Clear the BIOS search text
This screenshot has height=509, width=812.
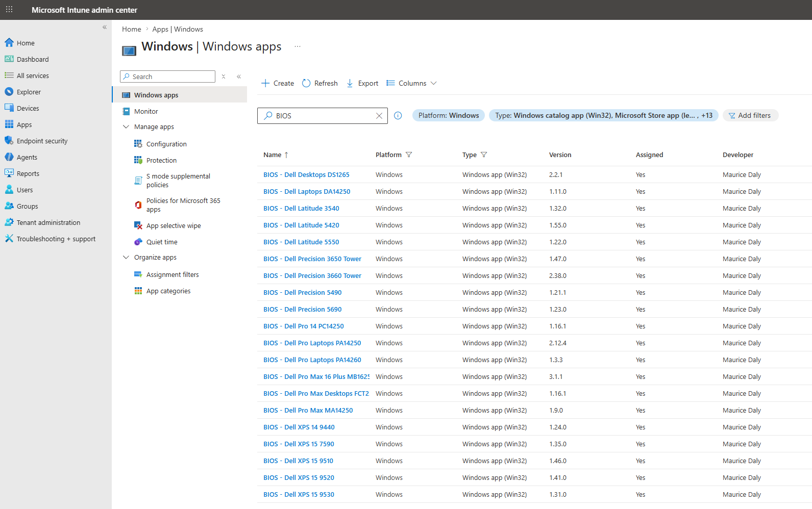click(x=379, y=116)
